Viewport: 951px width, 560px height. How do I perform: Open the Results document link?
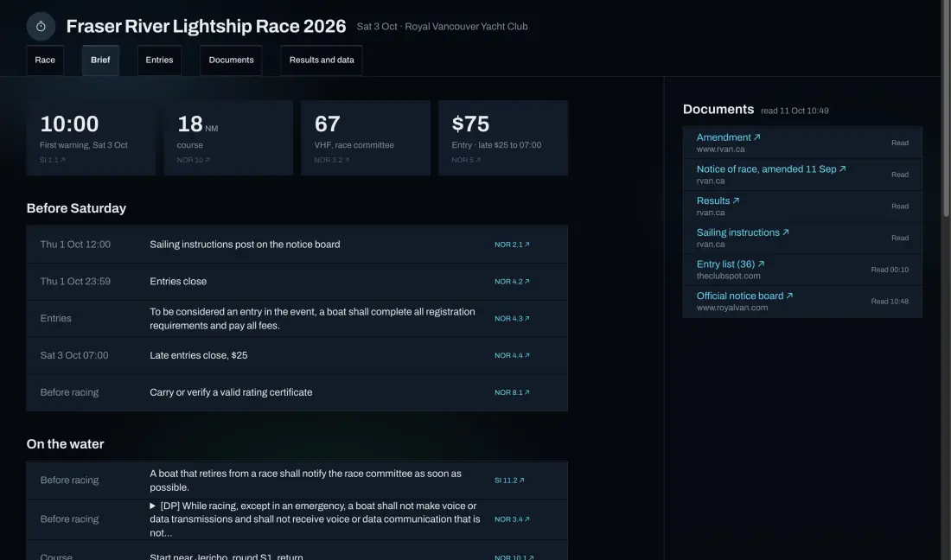(718, 200)
